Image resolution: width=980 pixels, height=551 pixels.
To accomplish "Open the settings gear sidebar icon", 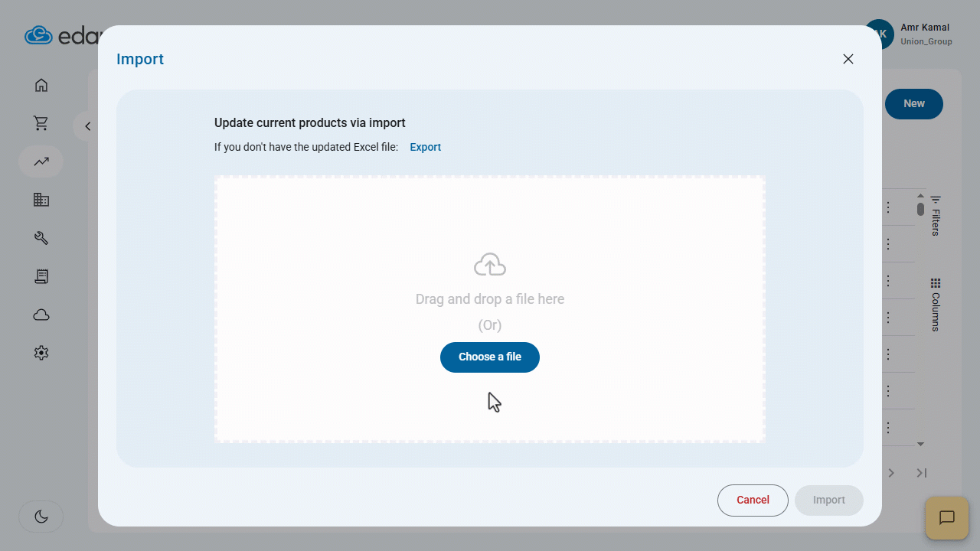I will pyautogui.click(x=41, y=353).
